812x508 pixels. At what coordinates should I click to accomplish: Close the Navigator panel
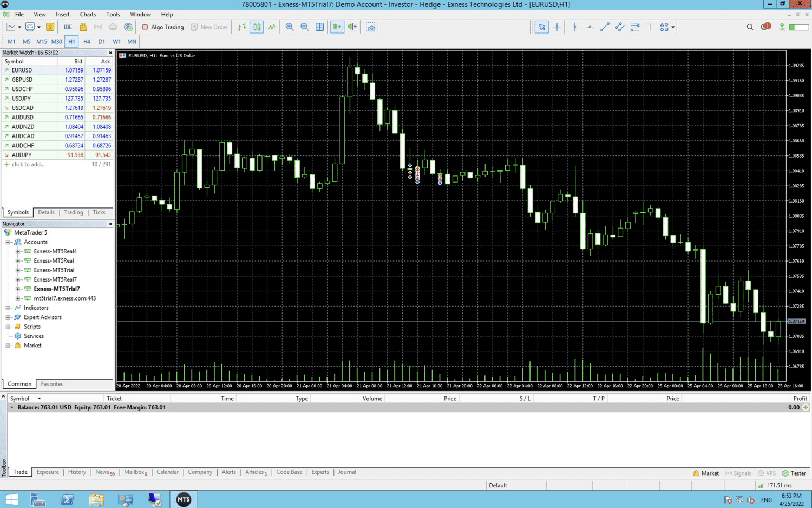pos(110,224)
